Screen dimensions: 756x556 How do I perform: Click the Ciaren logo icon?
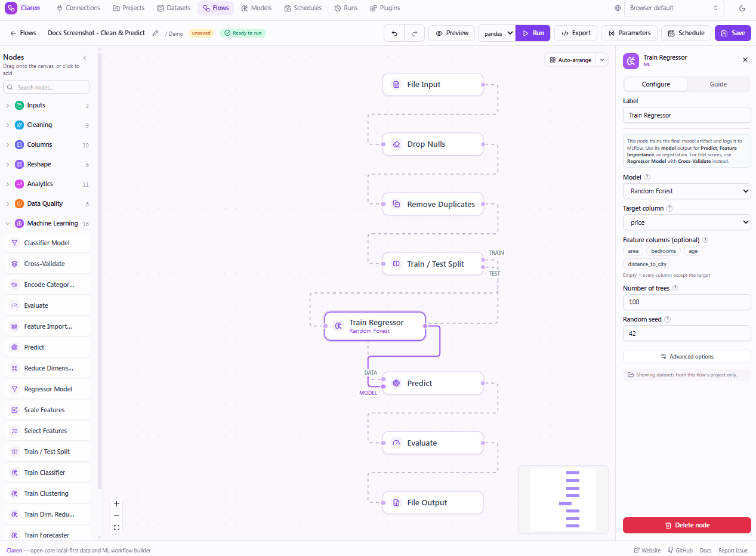click(x=11, y=8)
